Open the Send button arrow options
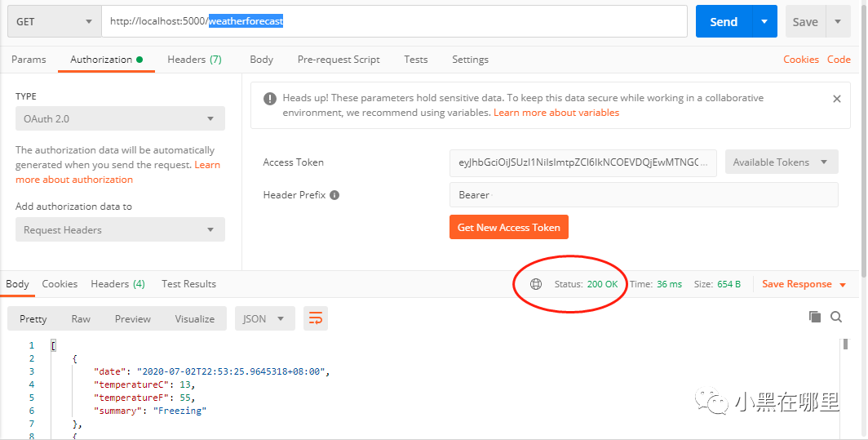This screenshot has height=440, width=868. (764, 21)
